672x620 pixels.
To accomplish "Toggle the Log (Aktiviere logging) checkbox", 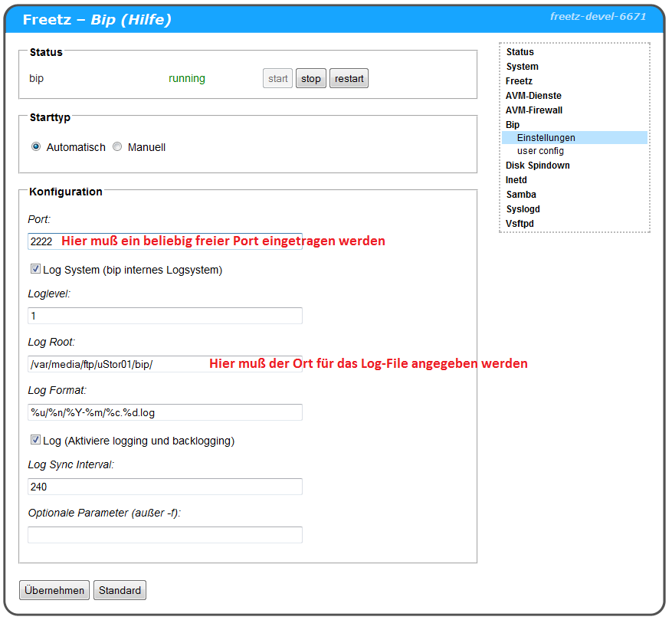I will [x=35, y=440].
